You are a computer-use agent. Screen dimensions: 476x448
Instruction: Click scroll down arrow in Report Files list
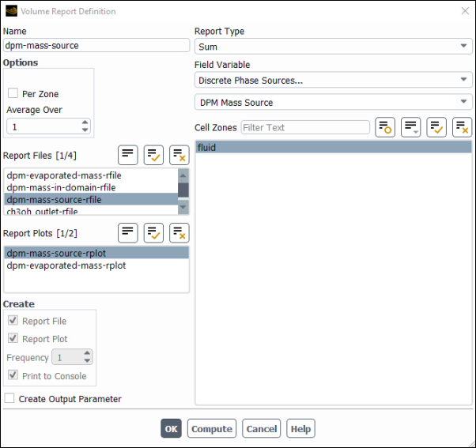183,207
